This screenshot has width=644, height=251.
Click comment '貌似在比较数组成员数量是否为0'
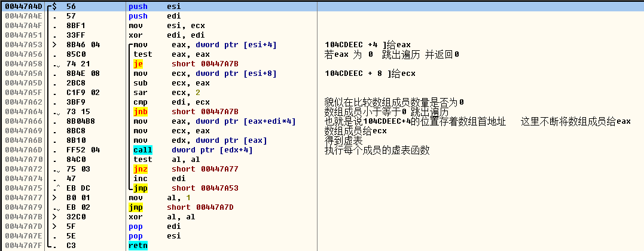point(394,102)
